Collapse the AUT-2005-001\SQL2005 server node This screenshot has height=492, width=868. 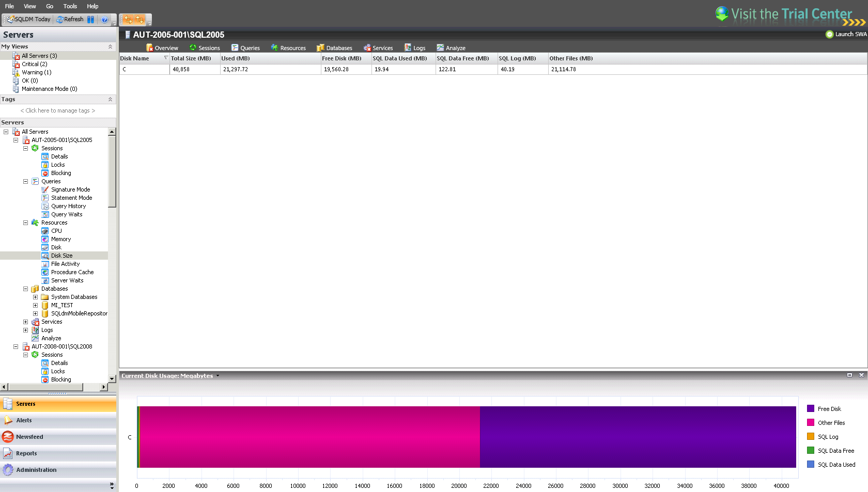[16, 140]
